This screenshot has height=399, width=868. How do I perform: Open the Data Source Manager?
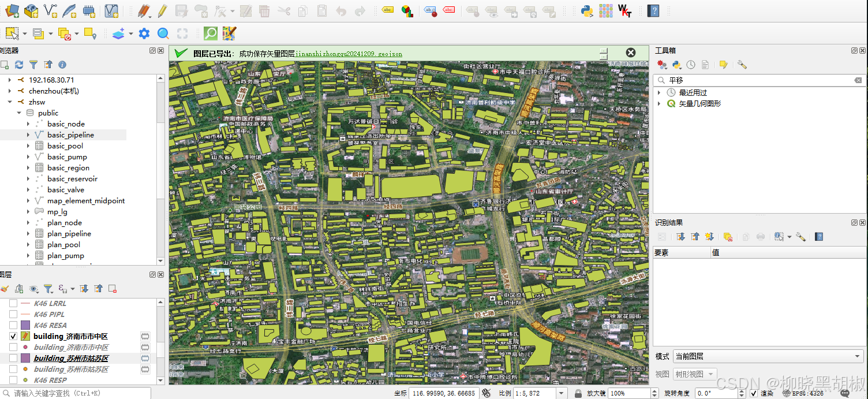tap(12, 10)
